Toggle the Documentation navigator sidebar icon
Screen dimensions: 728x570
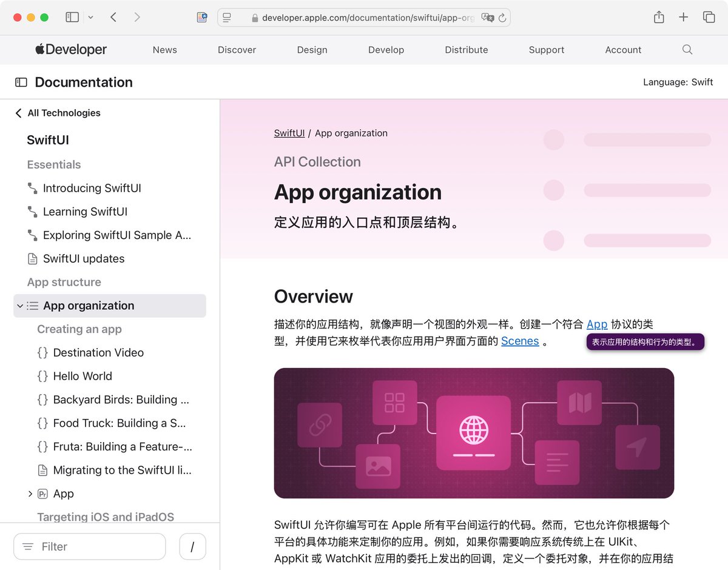click(21, 82)
